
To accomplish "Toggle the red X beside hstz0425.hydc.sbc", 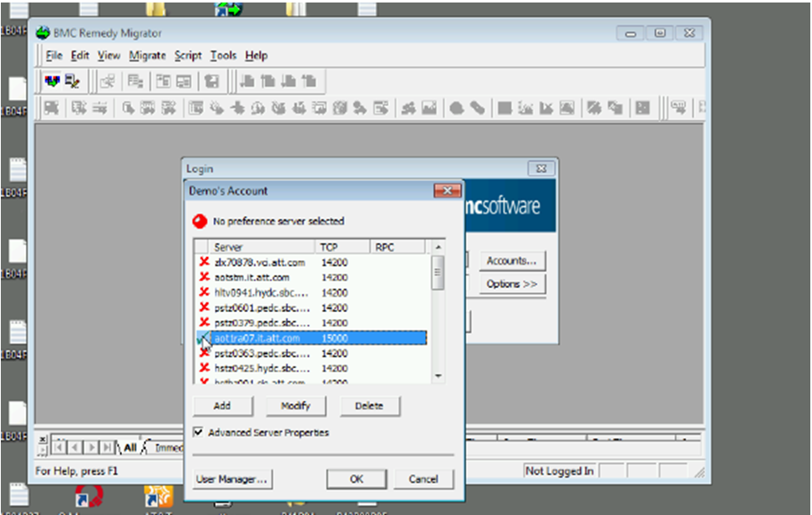I will coord(205,368).
